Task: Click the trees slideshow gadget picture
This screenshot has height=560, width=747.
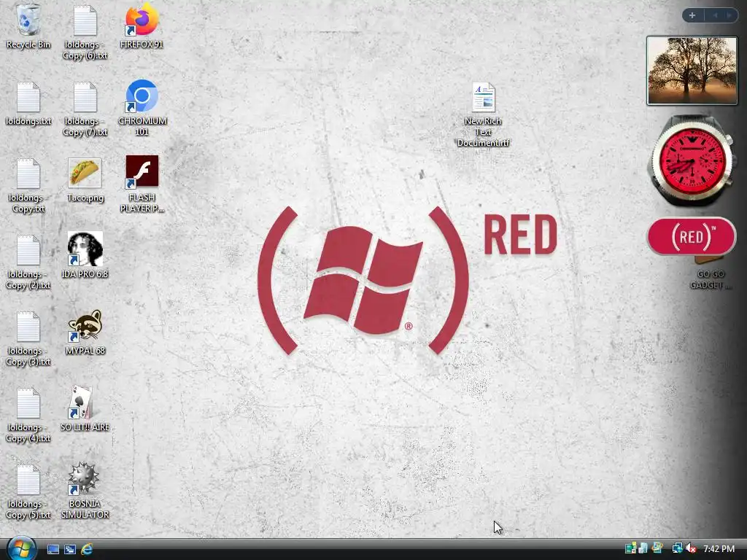Action: pos(692,71)
